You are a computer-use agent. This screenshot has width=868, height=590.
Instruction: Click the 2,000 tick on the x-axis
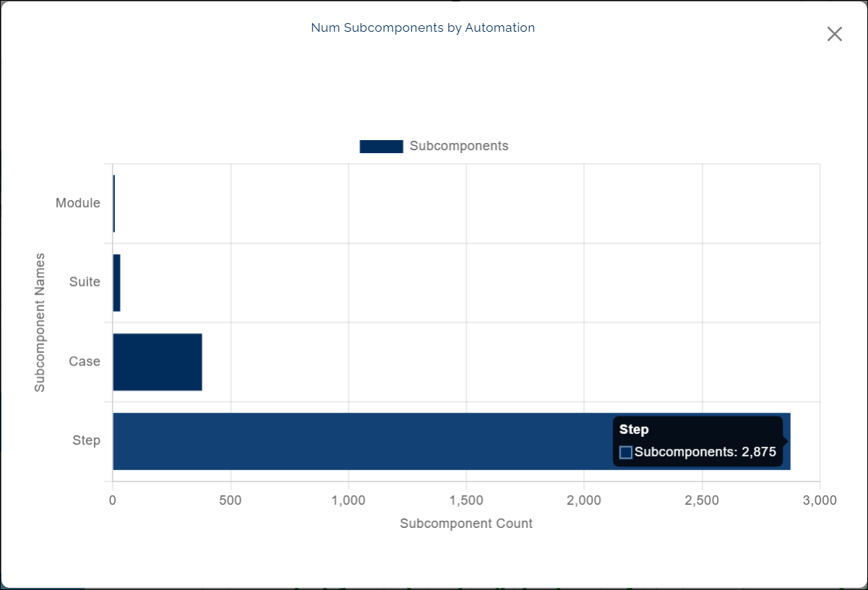coord(584,500)
